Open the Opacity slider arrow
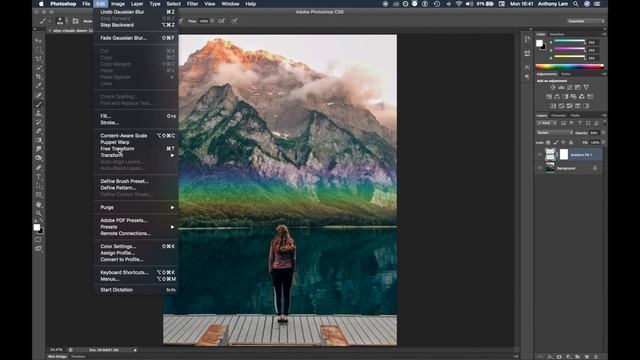This screenshot has width=640, height=360. tap(603, 133)
